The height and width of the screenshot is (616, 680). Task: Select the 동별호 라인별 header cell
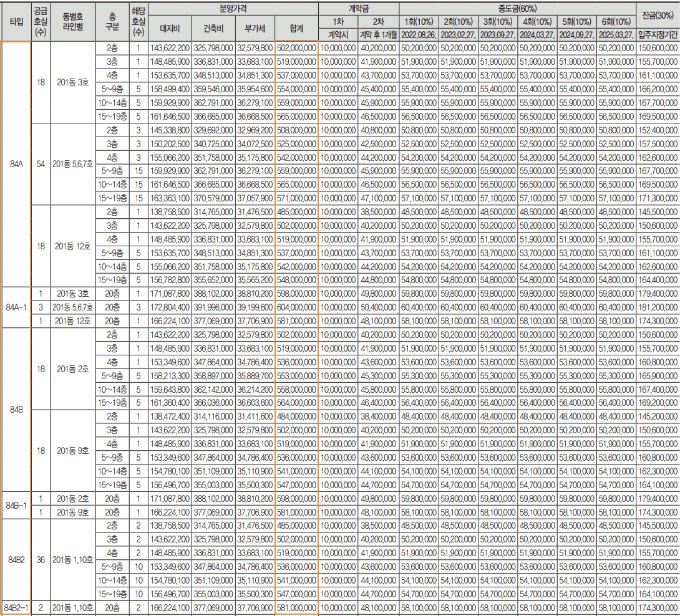pyautogui.click(x=73, y=22)
